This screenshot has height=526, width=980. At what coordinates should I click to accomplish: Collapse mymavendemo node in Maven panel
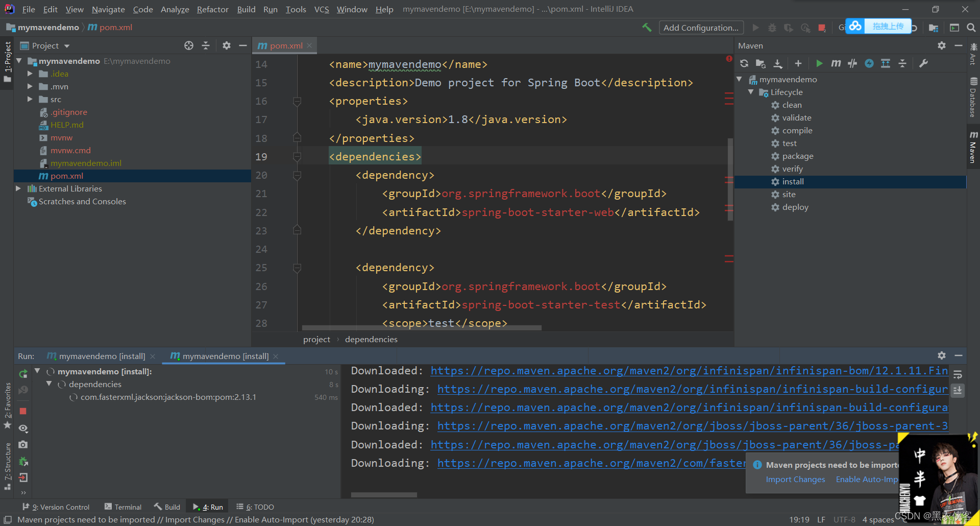[739, 79]
